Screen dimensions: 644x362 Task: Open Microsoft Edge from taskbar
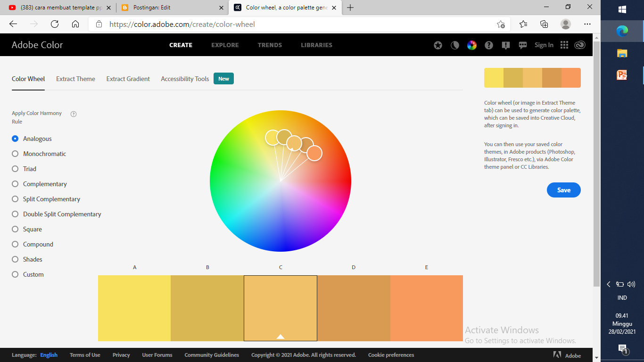click(x=622, y=31)
